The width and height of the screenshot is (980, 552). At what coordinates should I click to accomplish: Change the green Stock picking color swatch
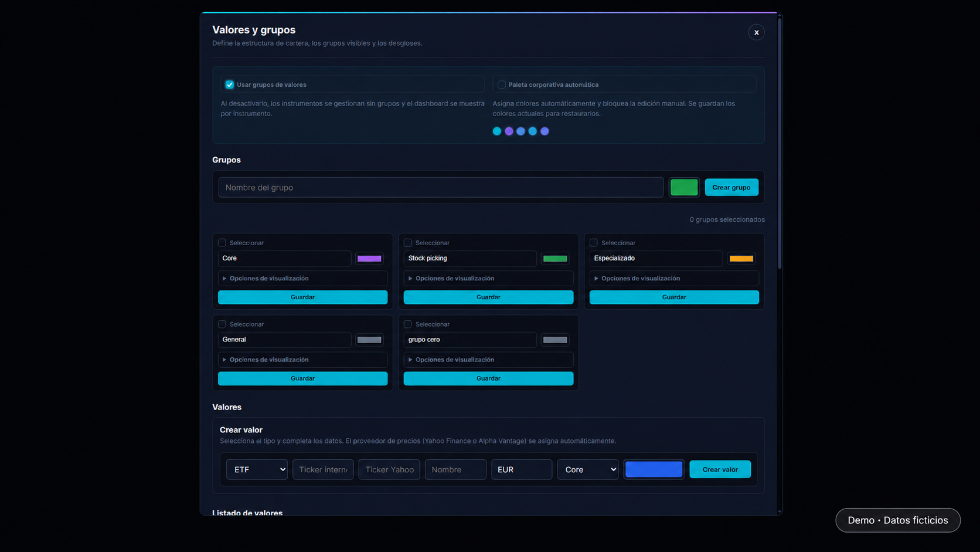click(555, 258)
